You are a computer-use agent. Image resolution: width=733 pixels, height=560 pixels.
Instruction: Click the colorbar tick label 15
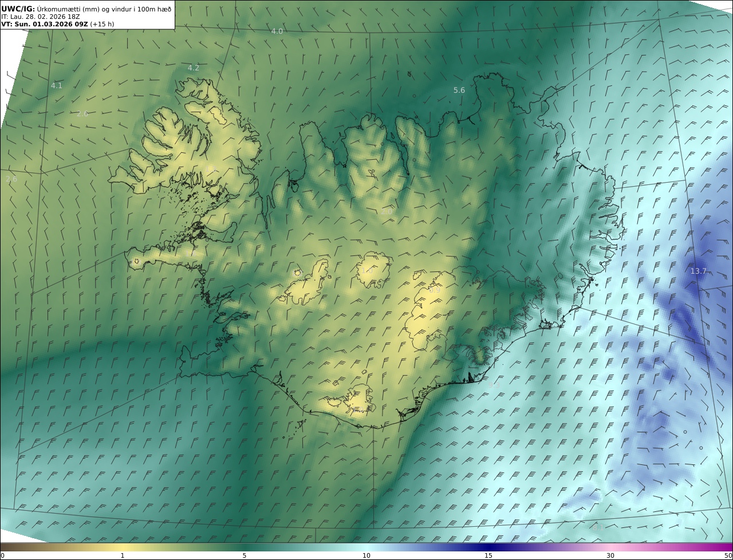point(488,555)
